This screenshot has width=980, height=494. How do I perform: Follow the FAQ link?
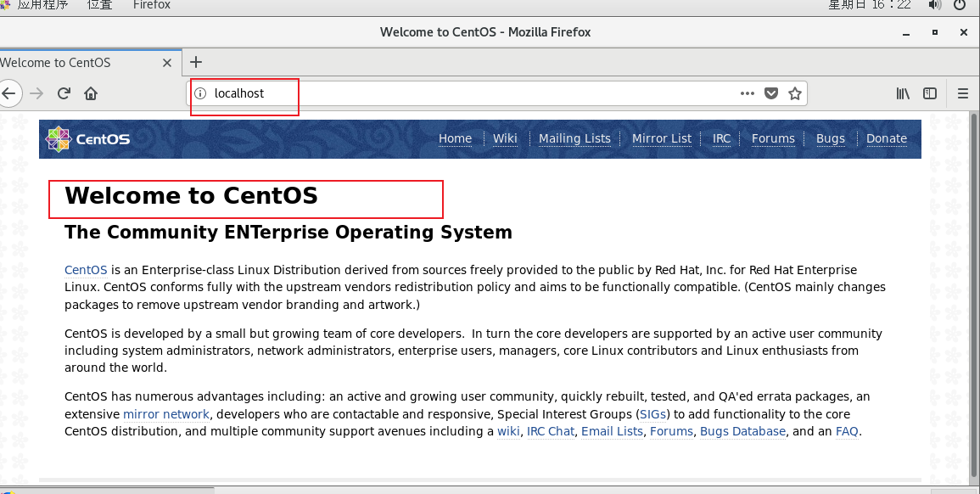pyautogui.click(x=847, y=431)
